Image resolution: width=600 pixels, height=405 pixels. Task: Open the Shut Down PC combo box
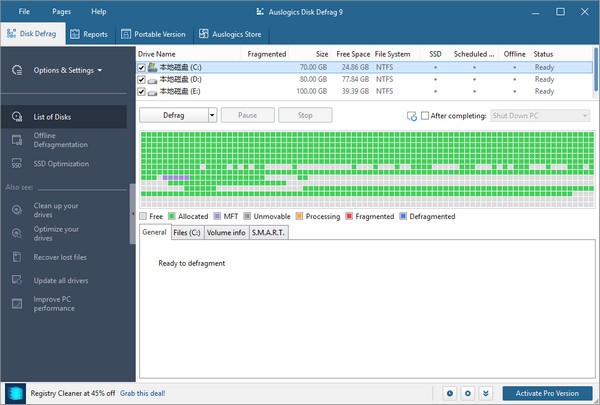tap(540, 116)
